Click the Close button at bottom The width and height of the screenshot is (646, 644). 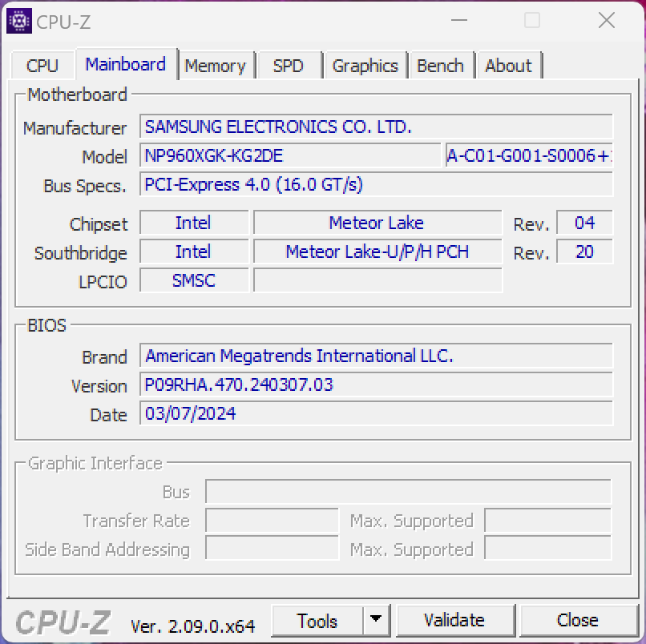[x=578, y=621]
